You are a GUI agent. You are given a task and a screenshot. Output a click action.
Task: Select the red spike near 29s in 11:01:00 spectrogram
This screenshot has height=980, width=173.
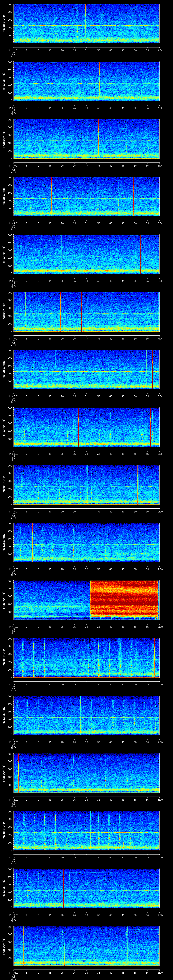[x=85, y=21]
